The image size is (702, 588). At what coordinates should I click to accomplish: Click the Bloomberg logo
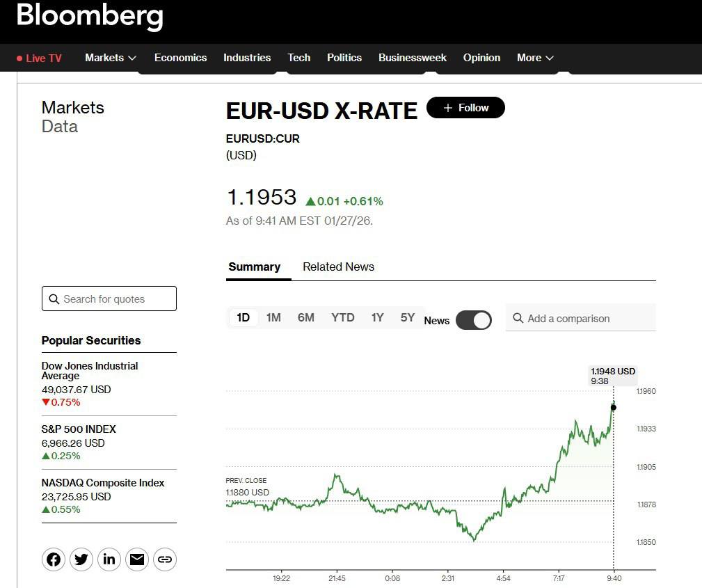(90, 15)
